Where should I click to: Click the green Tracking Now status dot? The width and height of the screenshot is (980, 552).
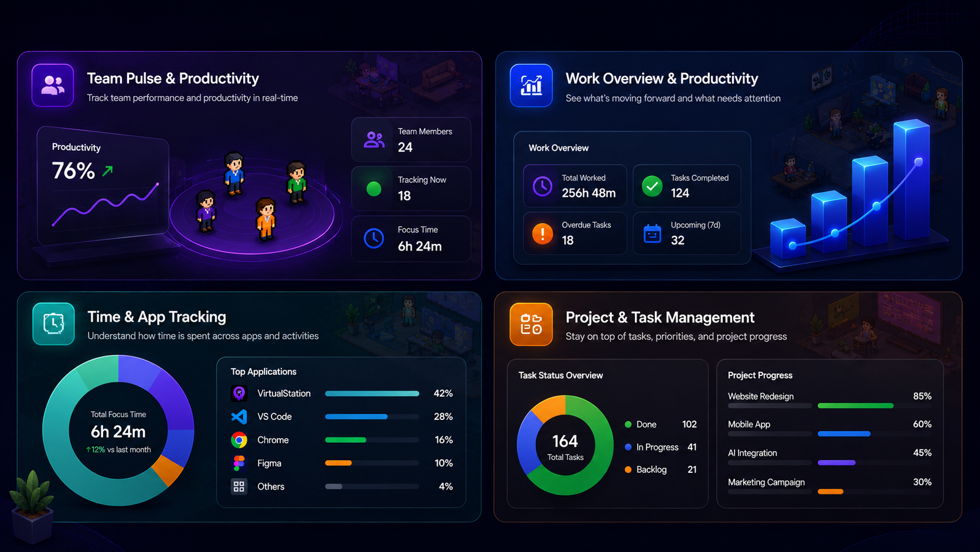click(x=374, y=189)
